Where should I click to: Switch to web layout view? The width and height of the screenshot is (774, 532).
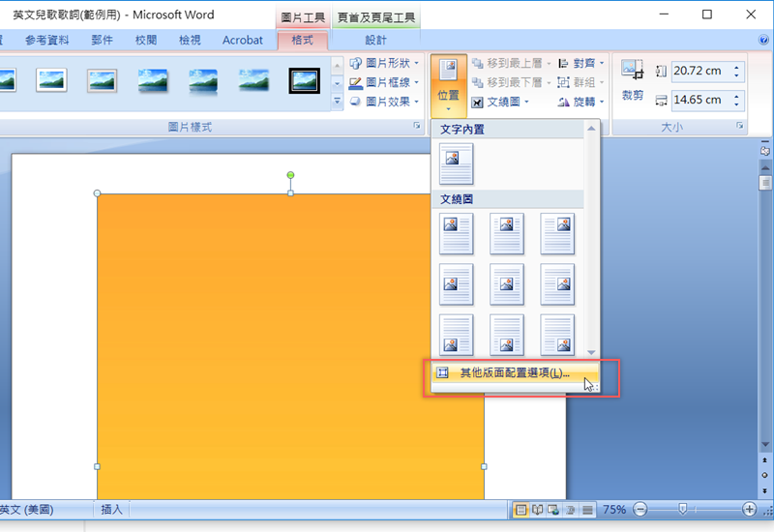(553, 510)
